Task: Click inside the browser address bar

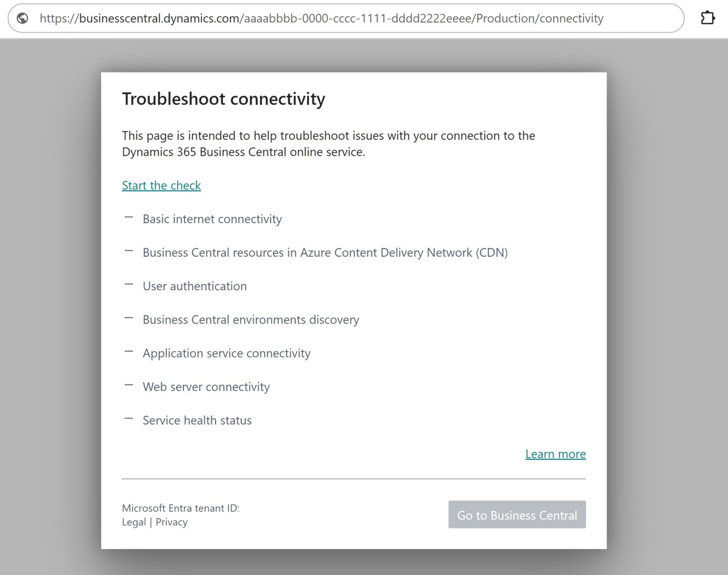Action: click(x=332, y=18)
